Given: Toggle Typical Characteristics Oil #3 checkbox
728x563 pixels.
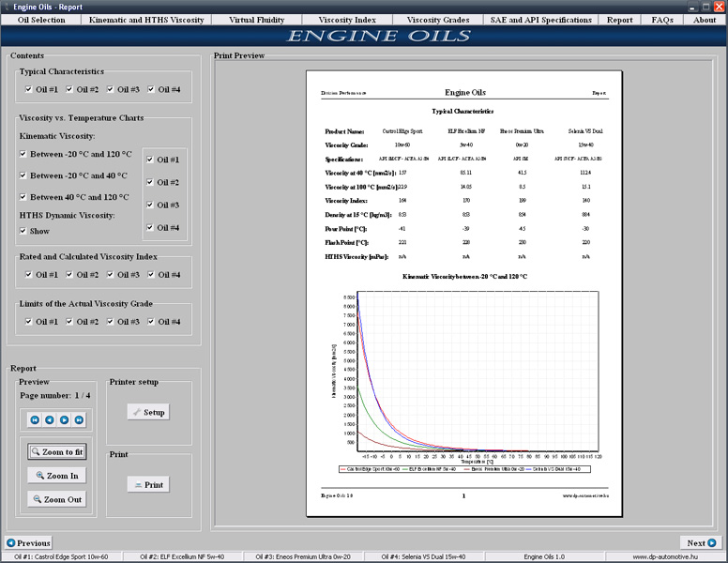Looking at the screenshot, I should coord(111,89).
